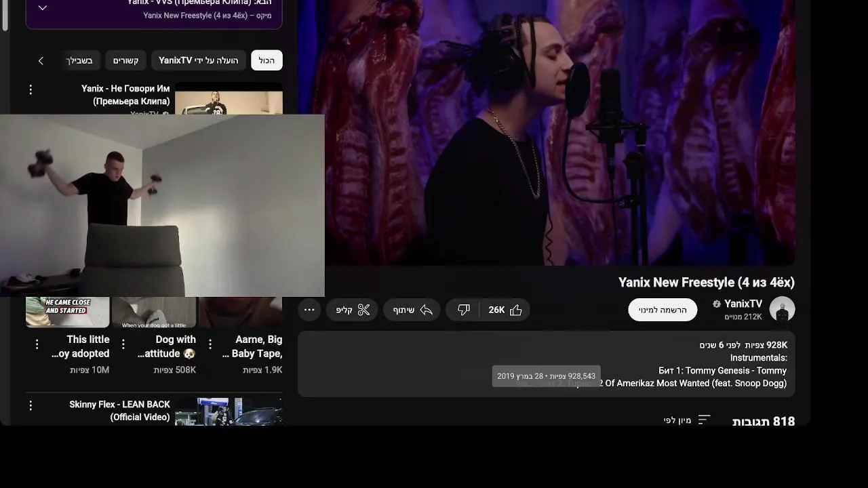
Task: Click the Yanix New Freestyle video player
Action: [x=547, y=132]
